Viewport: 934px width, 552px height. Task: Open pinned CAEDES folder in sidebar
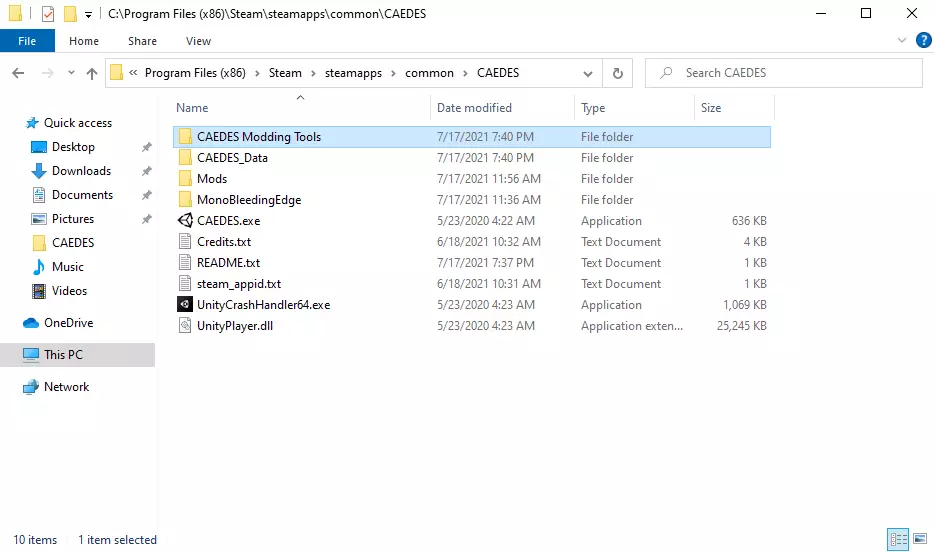[73, 243]
